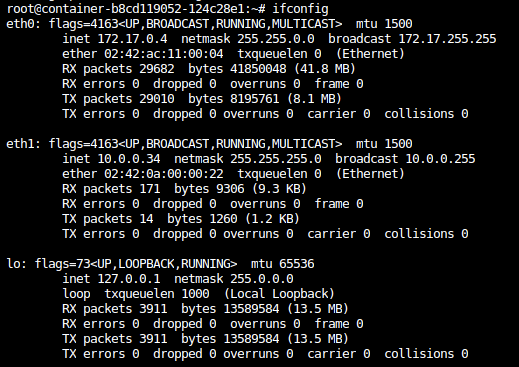Image resolution: width=519 pixels, height=367 pixels.
Task: Click the eth0 IP address 172.17.0.4
Action: [132, 39]
